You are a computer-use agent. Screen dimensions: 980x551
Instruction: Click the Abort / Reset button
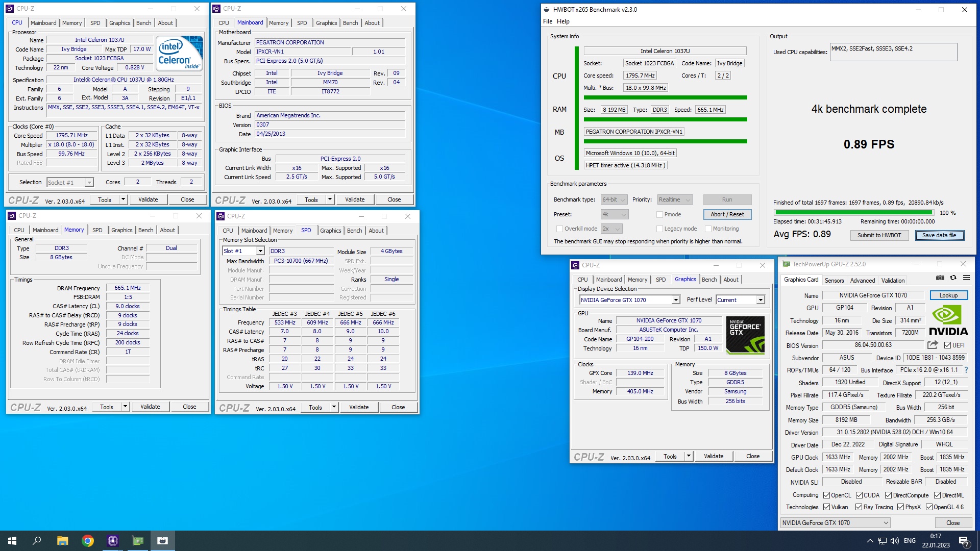click(727, 214)
